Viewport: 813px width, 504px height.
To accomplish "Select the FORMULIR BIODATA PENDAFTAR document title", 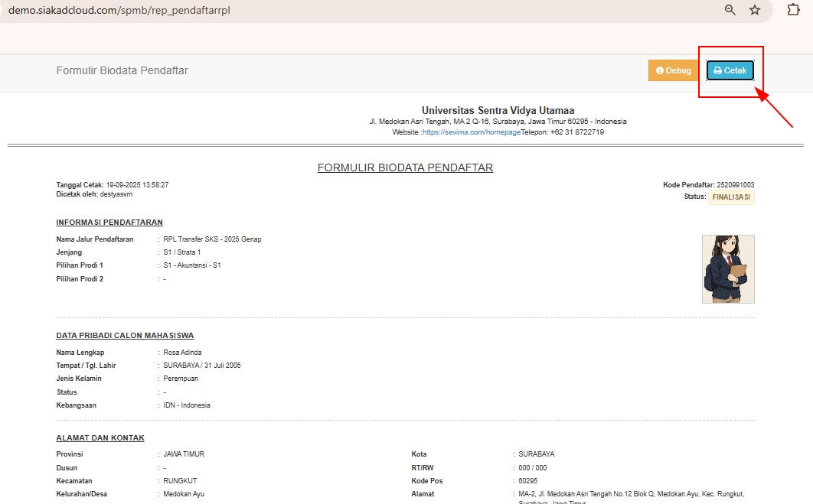I will 405,167.
